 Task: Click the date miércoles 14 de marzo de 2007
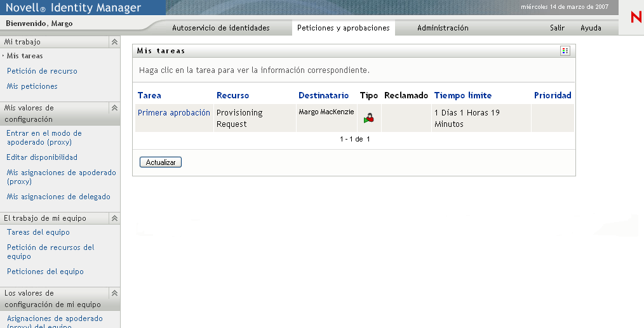click(x=565, y=6)
